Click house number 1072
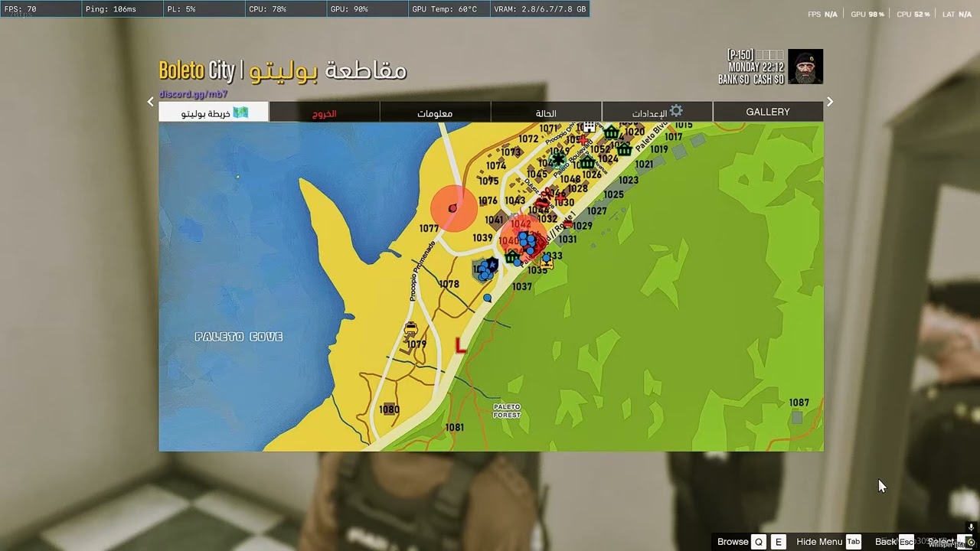 point(528,139)
